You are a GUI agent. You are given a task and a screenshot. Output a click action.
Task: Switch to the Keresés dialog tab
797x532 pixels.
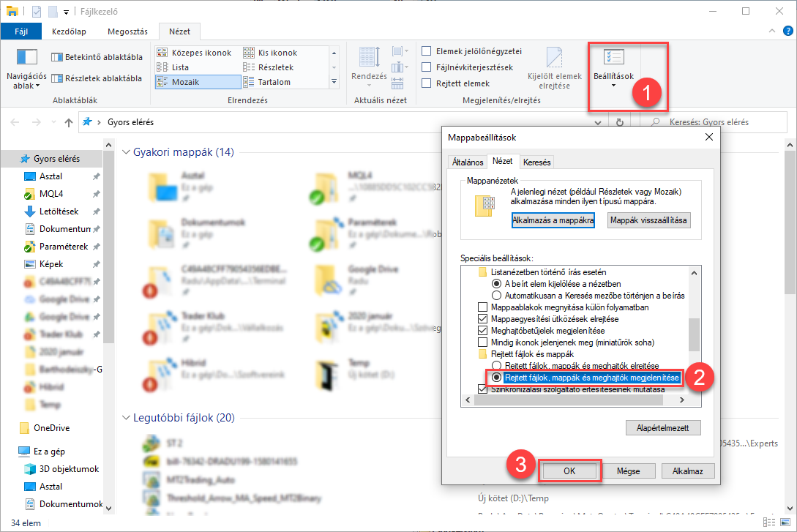coord(536,162)
